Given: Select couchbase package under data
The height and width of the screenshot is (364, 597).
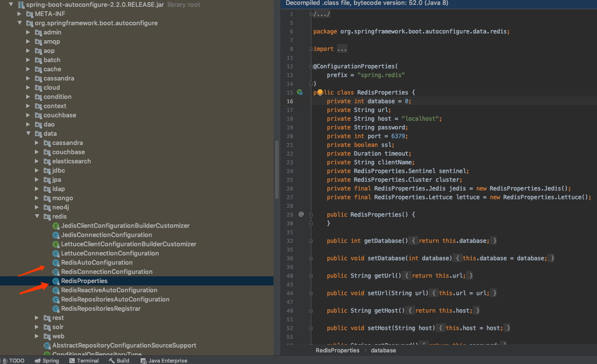Looking at the screenshot, I should 68,152.
